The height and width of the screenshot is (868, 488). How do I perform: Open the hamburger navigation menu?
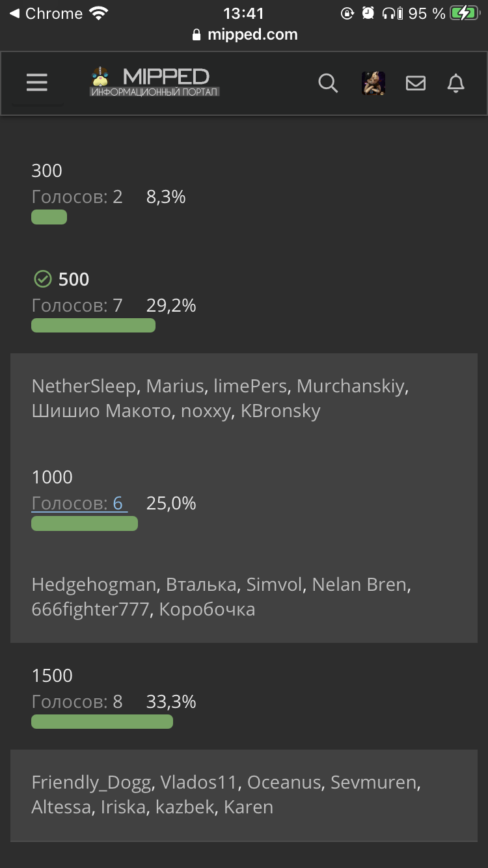pos(37,83)
